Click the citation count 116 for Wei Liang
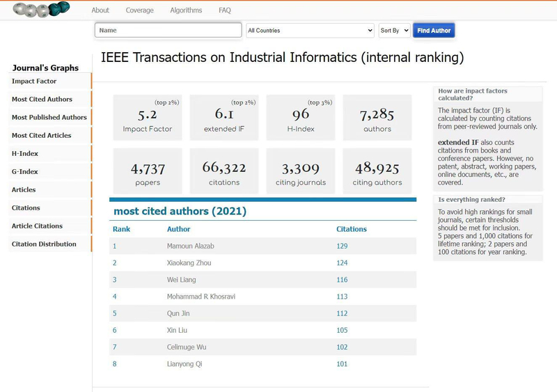Screen dimensions: 557x392 click(x=341, y=280)
